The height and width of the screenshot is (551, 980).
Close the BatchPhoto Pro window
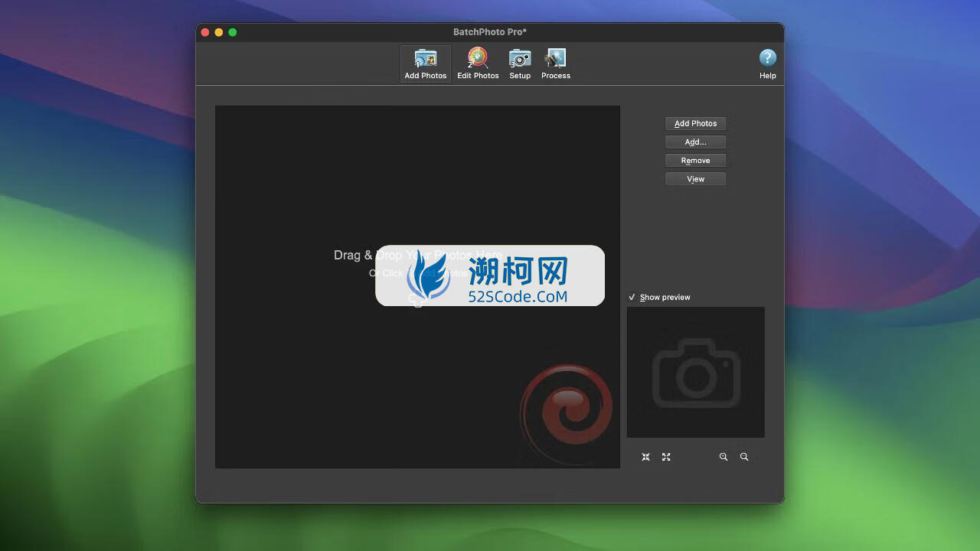(205, 32)
